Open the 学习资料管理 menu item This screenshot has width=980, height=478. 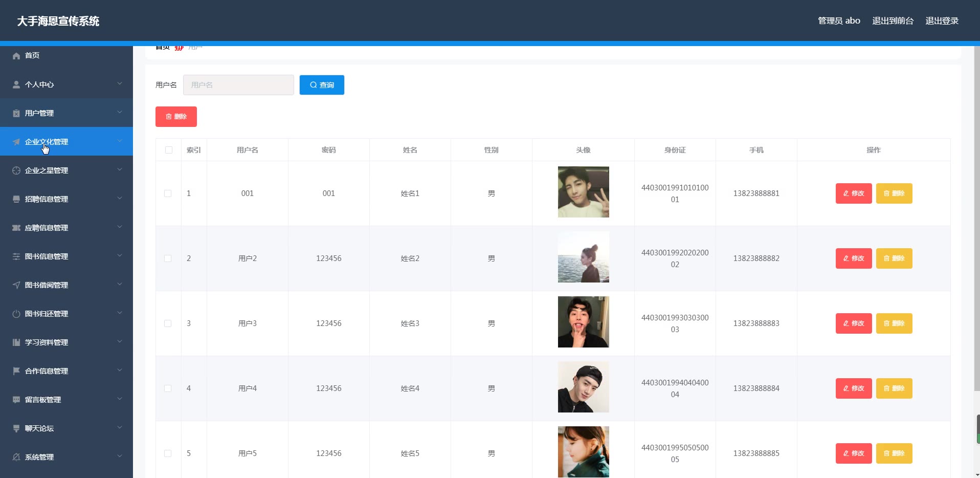pyautogui.click(x=66, y=342)
